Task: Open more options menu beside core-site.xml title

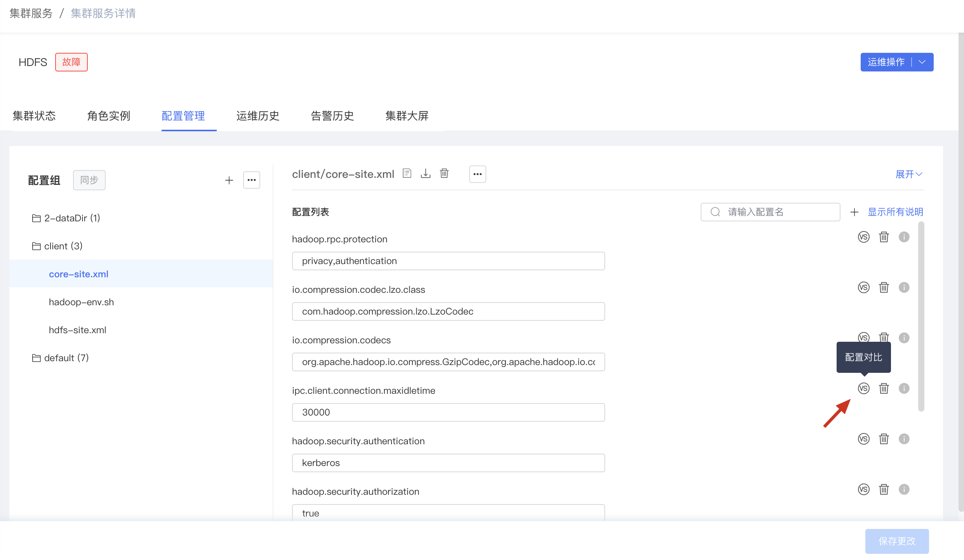Action: [x=477, y=174]
